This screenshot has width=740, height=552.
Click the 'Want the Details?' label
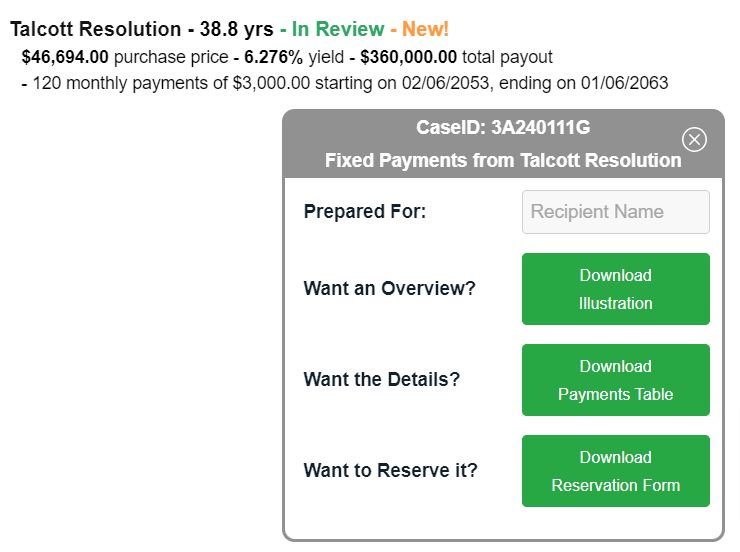coord(381,379)
